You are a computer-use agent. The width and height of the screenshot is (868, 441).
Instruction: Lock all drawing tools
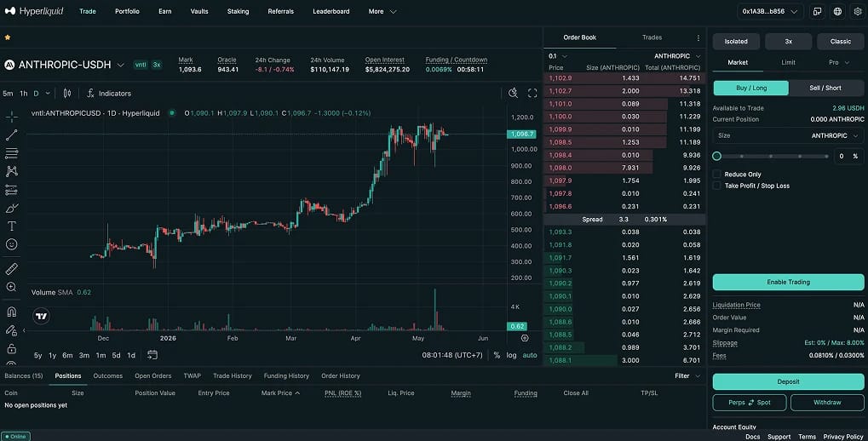coord(12,349)
